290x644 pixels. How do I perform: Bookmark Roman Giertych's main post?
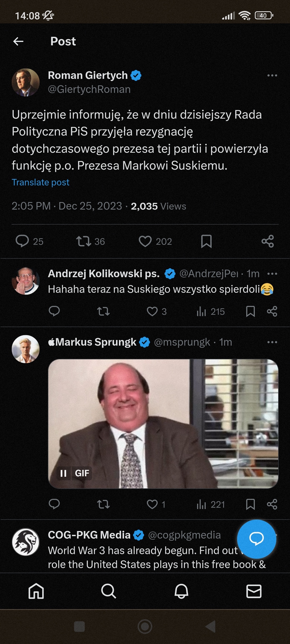206,241
